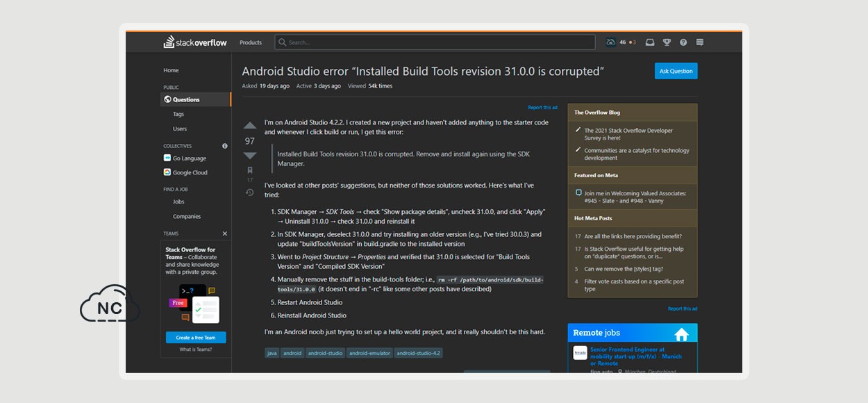The height and width of the screenshot is (403, 868).
Task: Select Questions in the sidebar
Action: (x=196, y=99)
